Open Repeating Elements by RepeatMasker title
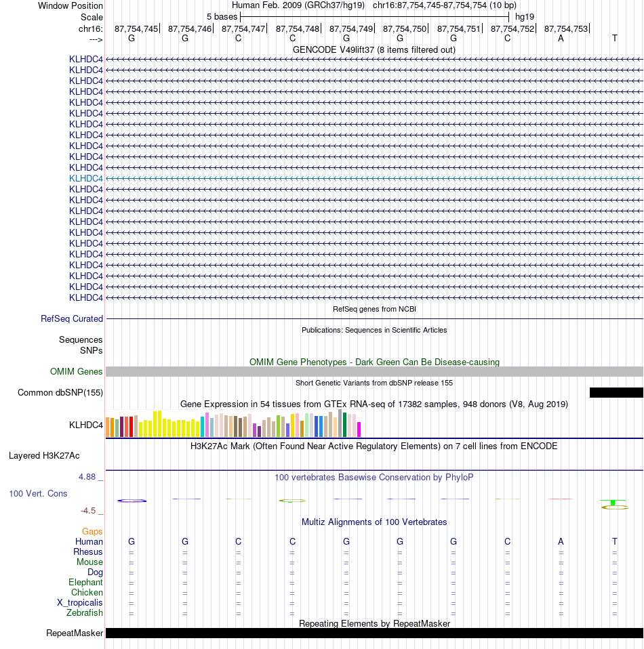Viewport: 644px width, 649px height. point(374,624)
